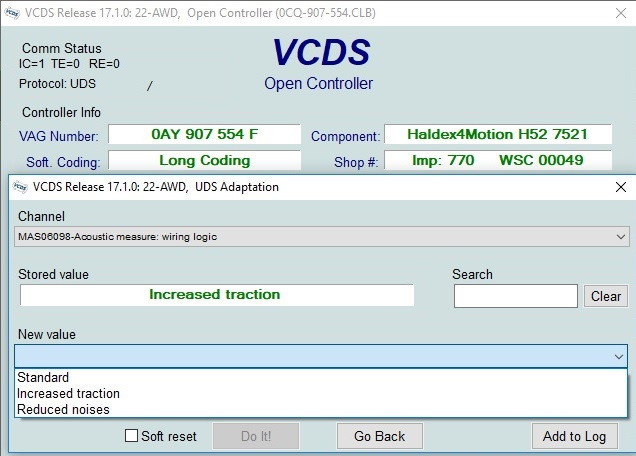
Task: Click the Protocol: UDS status text
Action: (x=57, y=84)
